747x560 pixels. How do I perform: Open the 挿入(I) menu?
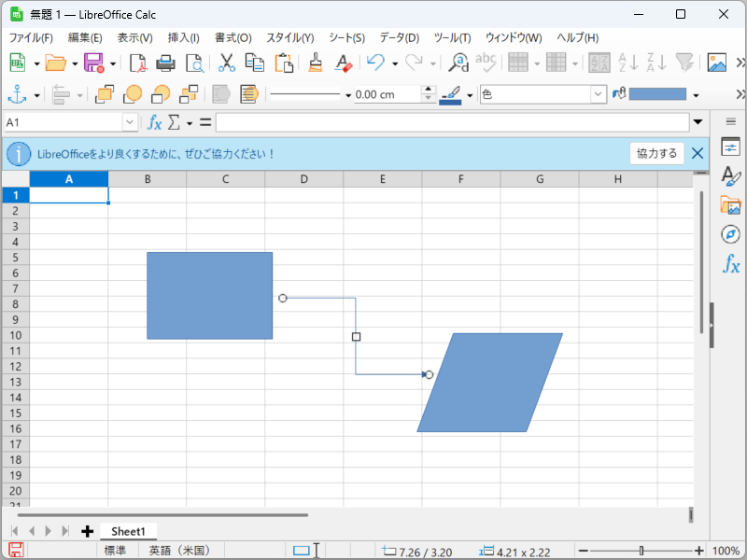183,37
